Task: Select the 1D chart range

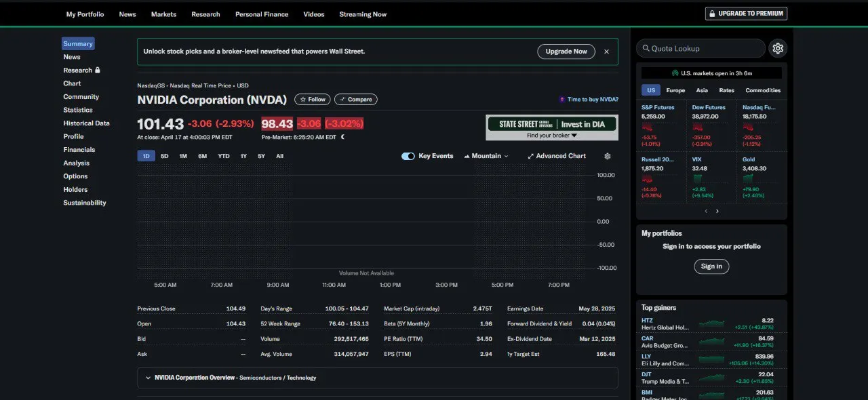Action: pyautogui.click(x=146, y=156)
